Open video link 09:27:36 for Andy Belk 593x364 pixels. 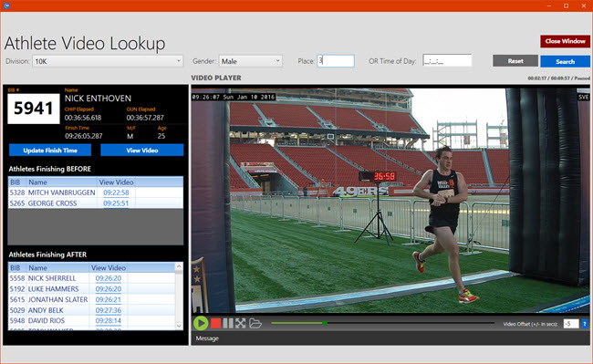click(109, 310)
